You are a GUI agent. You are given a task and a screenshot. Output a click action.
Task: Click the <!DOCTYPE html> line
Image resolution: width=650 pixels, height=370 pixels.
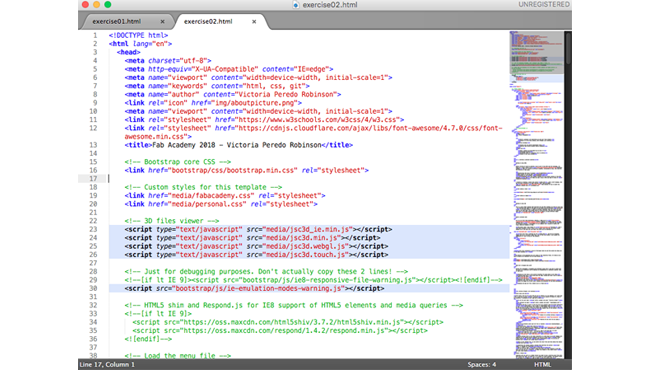click(x=138, y=36)
